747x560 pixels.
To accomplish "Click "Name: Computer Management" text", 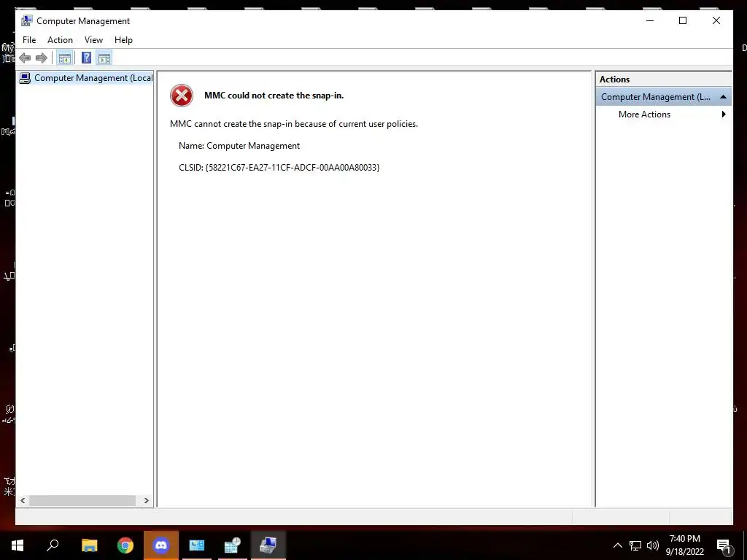I will pyautogui.click(x=239, y=146).
